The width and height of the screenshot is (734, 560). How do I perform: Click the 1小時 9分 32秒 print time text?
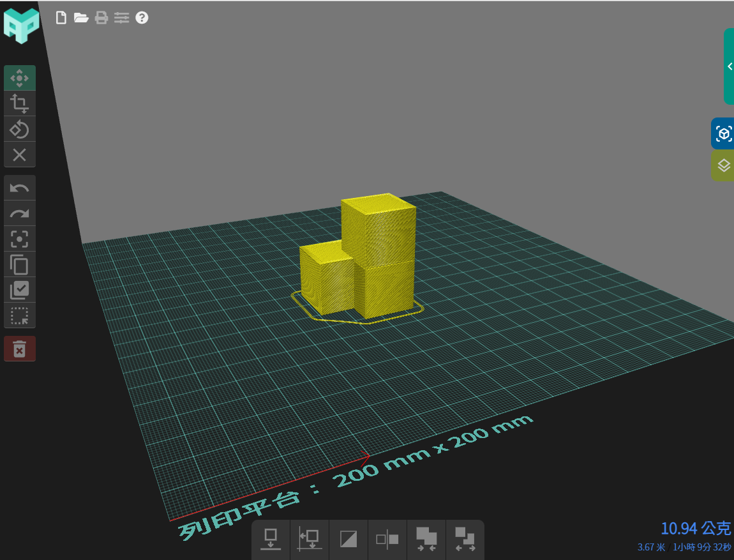(701, 547)
